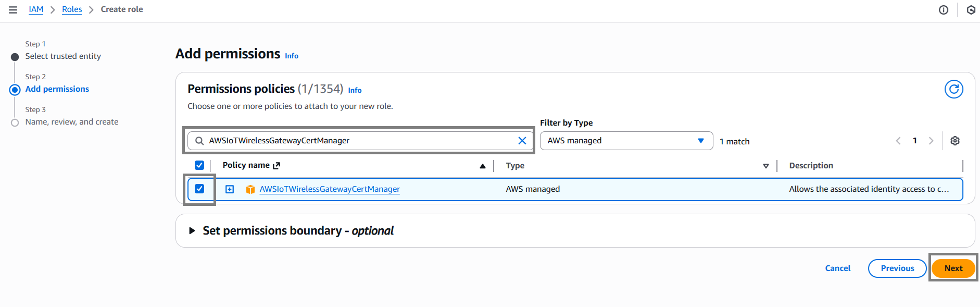Sort by Policy name ascending arrow
980x307 pixels.
483,166
